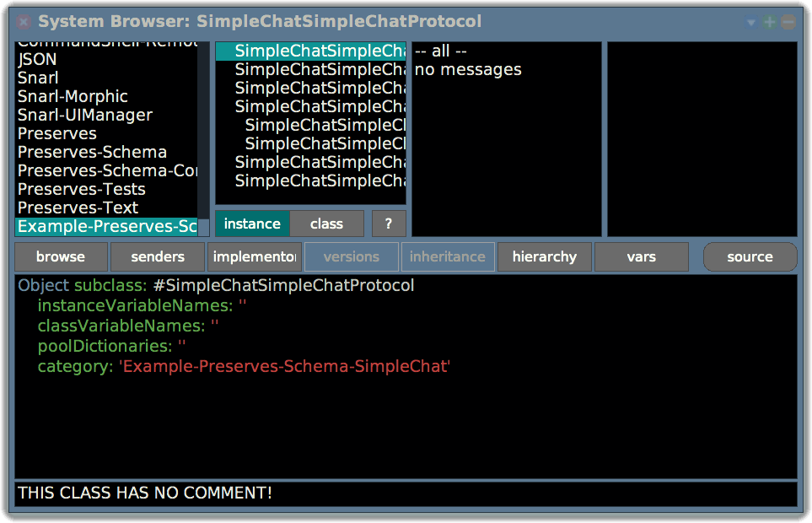812x523 pixels.
Task: Click the implementors button
Action: pyautogui.click(x=254, y=256)
